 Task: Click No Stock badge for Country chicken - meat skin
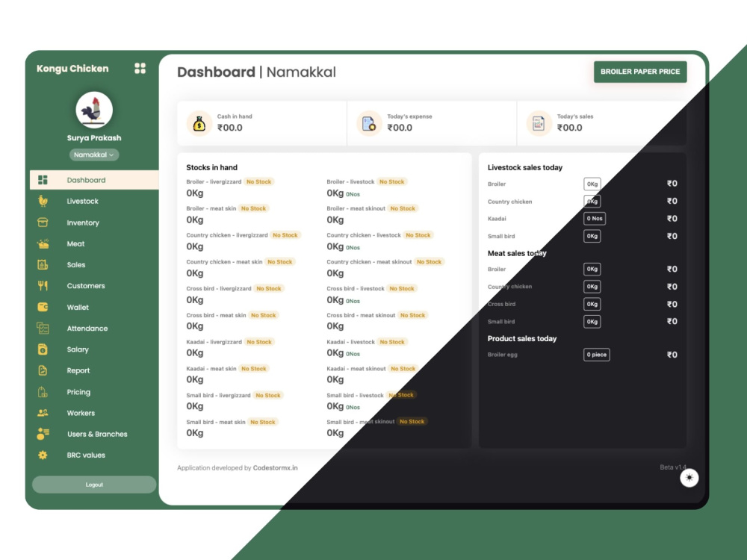pos(279,261)
